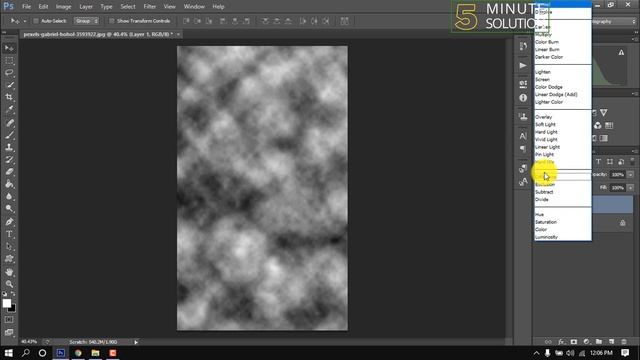Select the Zoom tool in the toolbox

click(x=9, y=284)
